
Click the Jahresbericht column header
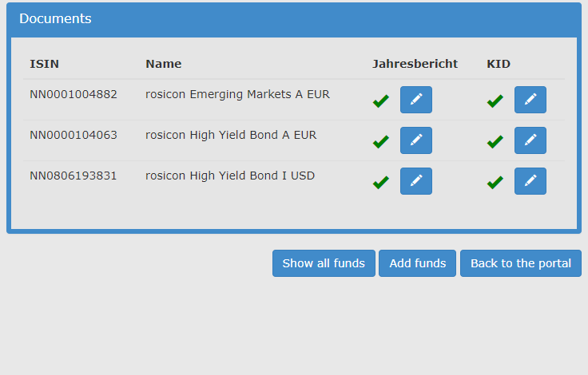pos(415,64)
